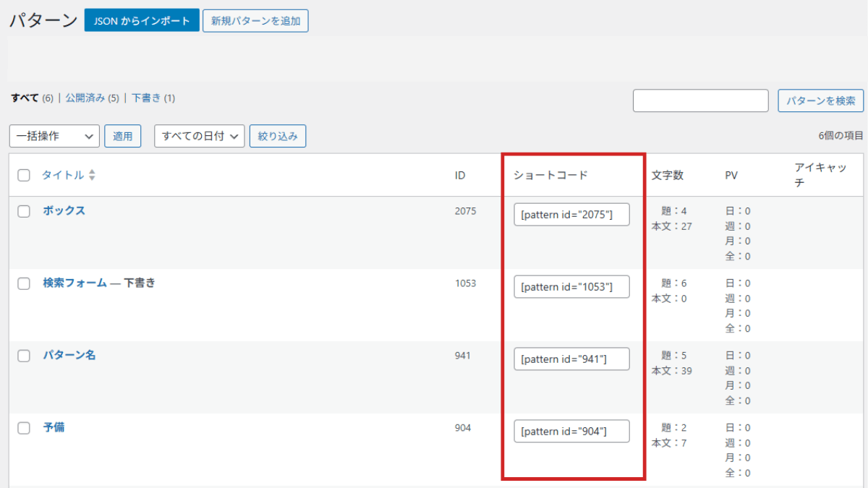The width and height of the screenshot is (868, 488).
Task: Sort by タイトル column header
Action: click(62, 175)
